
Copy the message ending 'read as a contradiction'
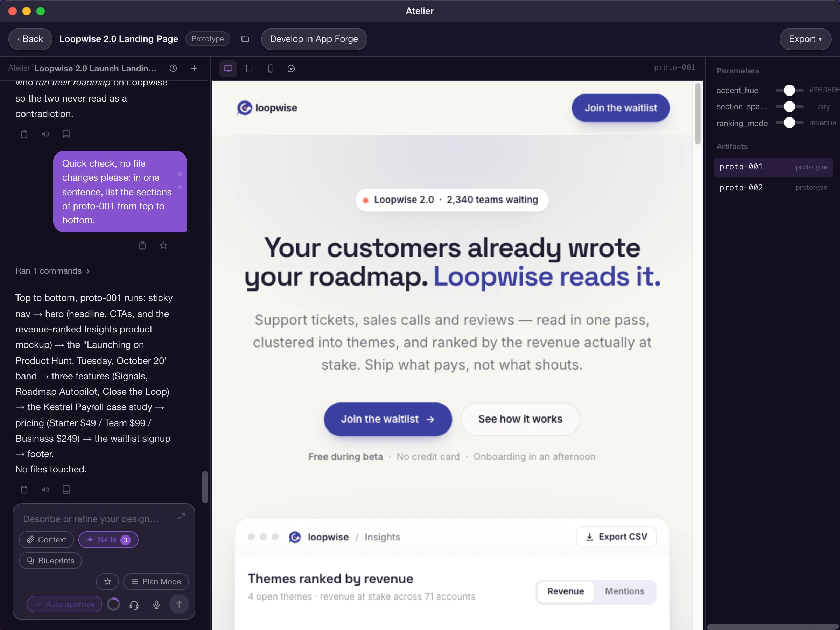pos(24,134)
